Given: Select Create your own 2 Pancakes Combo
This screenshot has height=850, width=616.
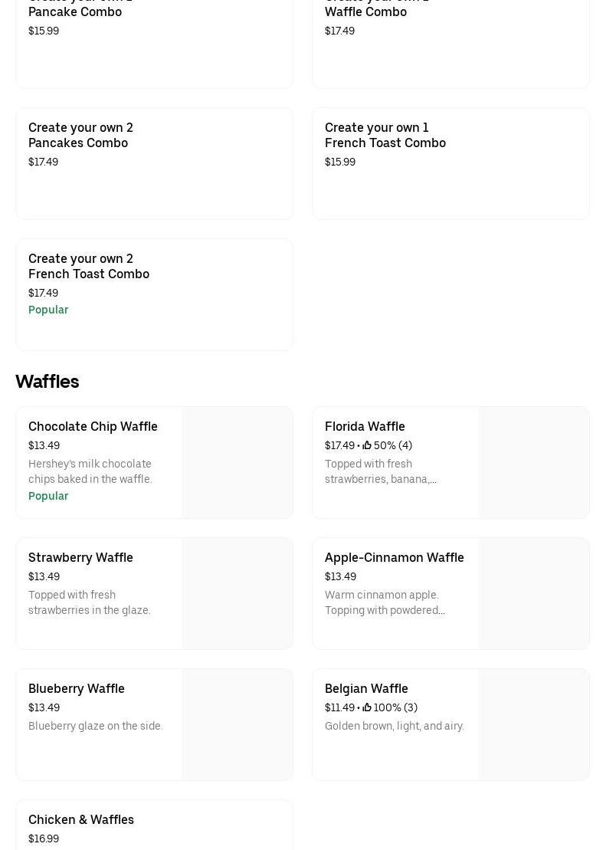Looking at the screenshot, I should [x=80, y=136].
